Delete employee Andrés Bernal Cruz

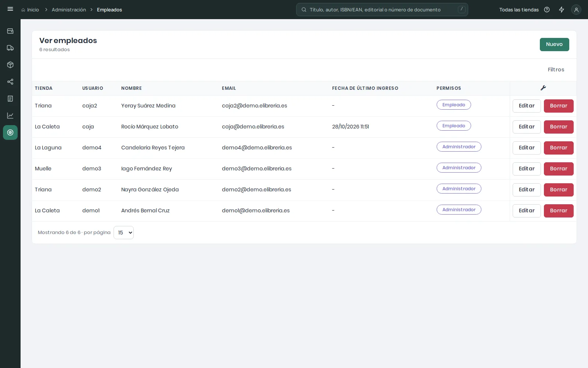click(x=559, y=211)
